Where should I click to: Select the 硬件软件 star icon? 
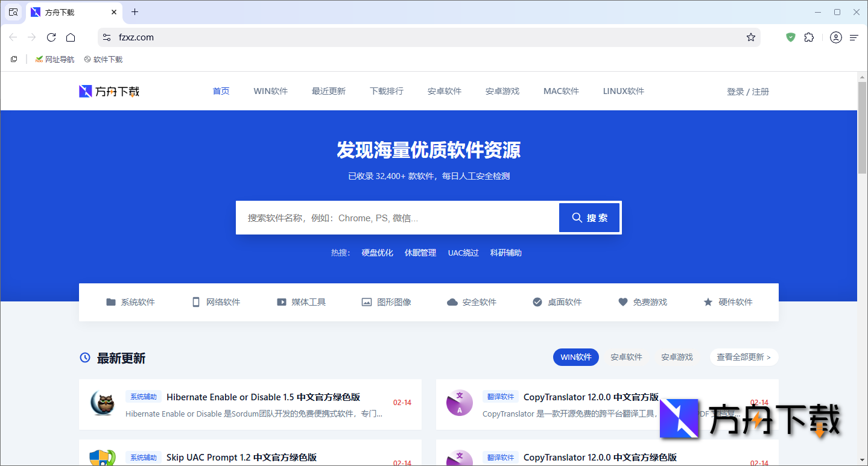[x=708, y=301]
